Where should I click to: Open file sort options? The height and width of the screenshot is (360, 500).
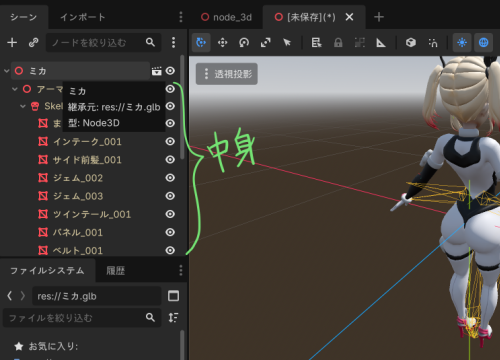(x=173, y=318)
